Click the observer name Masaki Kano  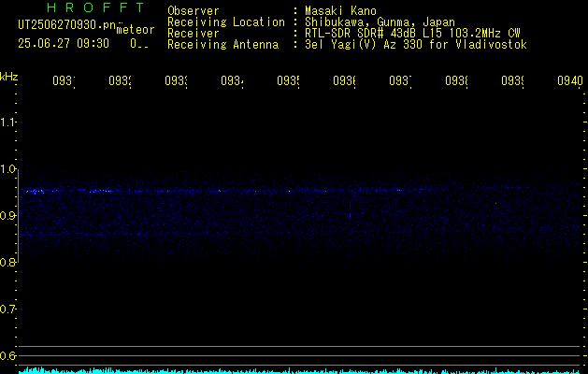(340, 11)
